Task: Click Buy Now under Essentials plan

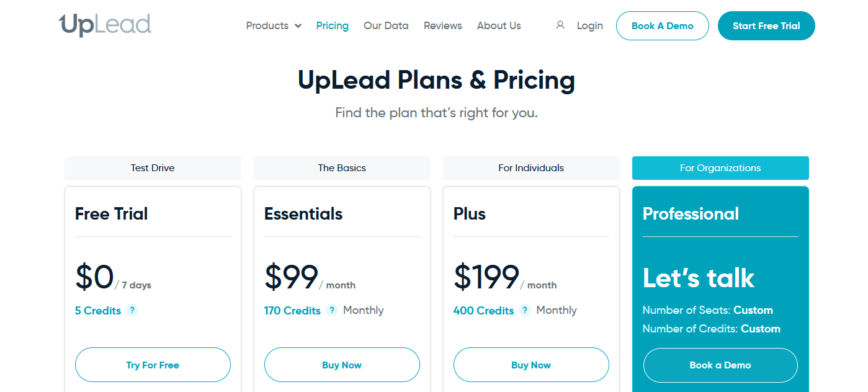Action: (342, 365)
